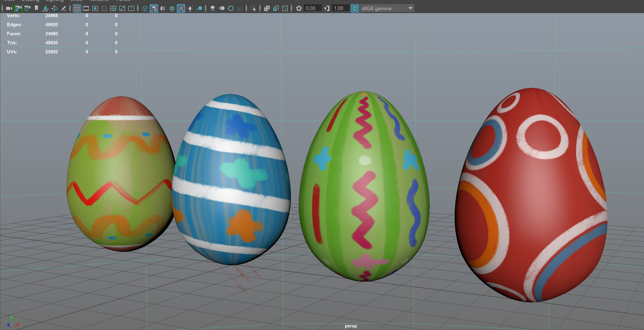
Task: Click the X-Ray Joints icon
Action: (x=285, y=8)
